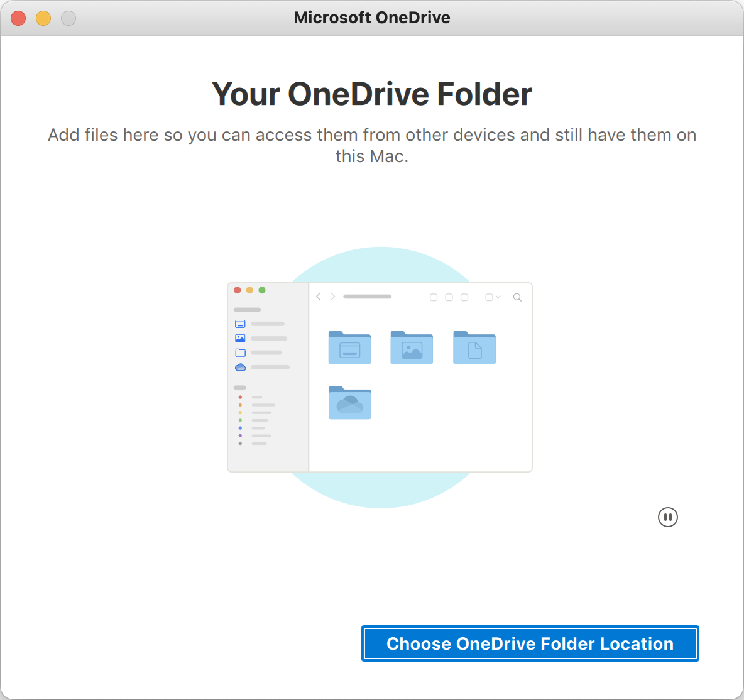Screen dimensions: 744x700
Task: Close the Microsoft OneDrive window
Action: [18, 18]
